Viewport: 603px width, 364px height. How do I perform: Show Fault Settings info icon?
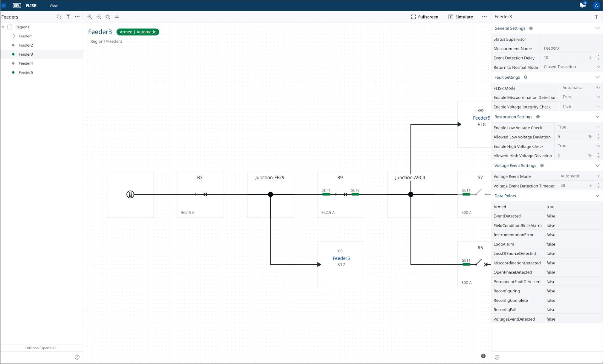525,77
